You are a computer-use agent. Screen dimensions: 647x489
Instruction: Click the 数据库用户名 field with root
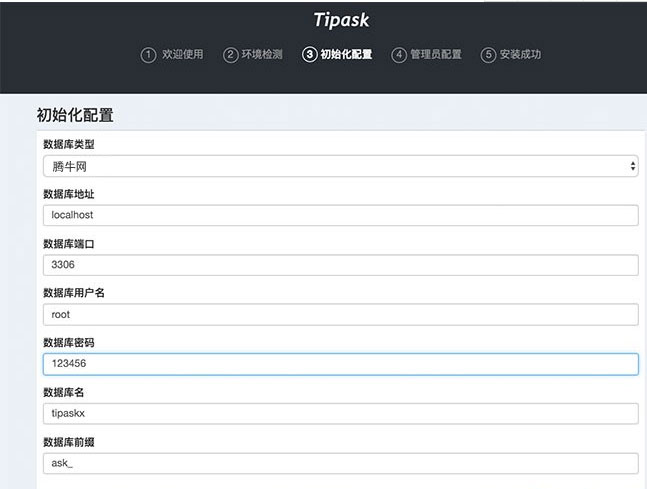point(340,314)
